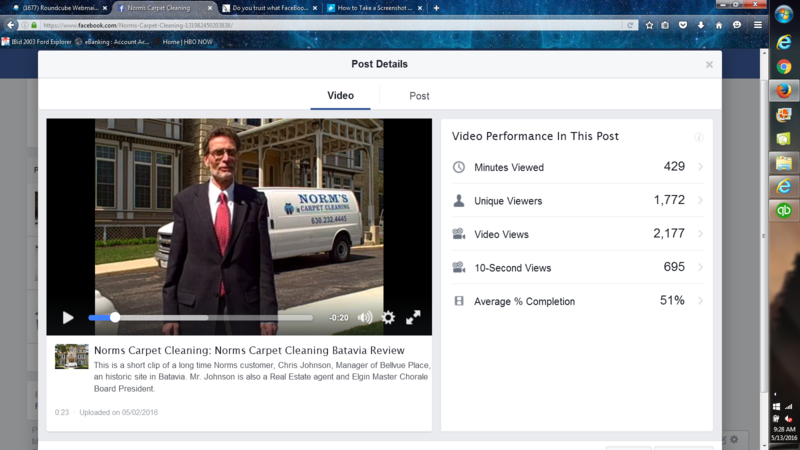The width and height of the screenshot is (800, 450).
Task: Open the Roundcube Webmail browser tab
Action: pyautogui.click(x=60, y=8)
